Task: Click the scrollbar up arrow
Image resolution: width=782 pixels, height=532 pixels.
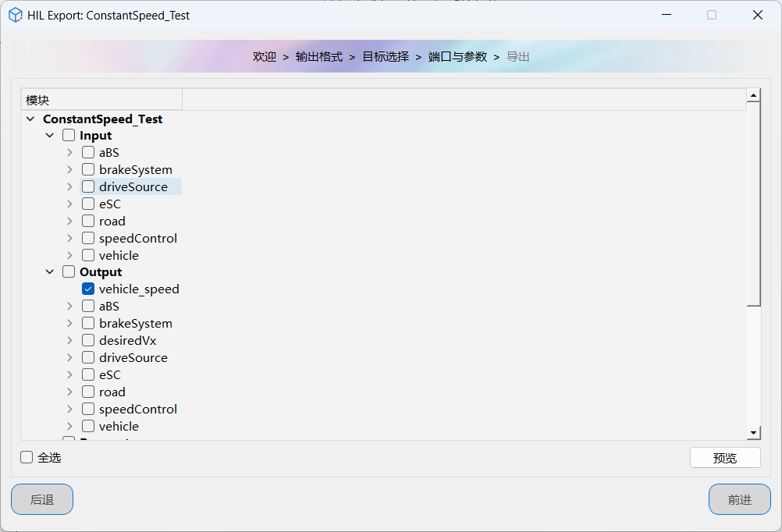Action: tap(753, 96)
